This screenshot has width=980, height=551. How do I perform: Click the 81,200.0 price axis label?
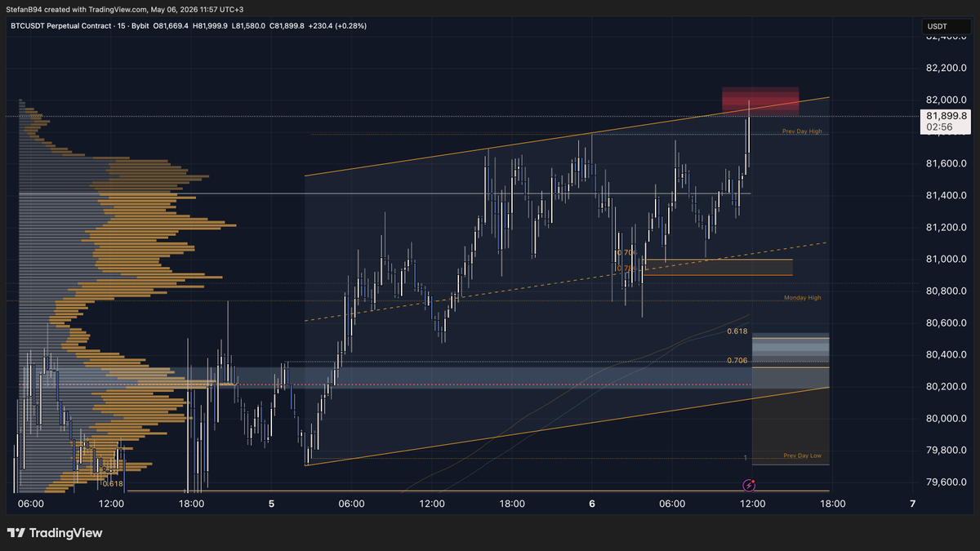947,227
